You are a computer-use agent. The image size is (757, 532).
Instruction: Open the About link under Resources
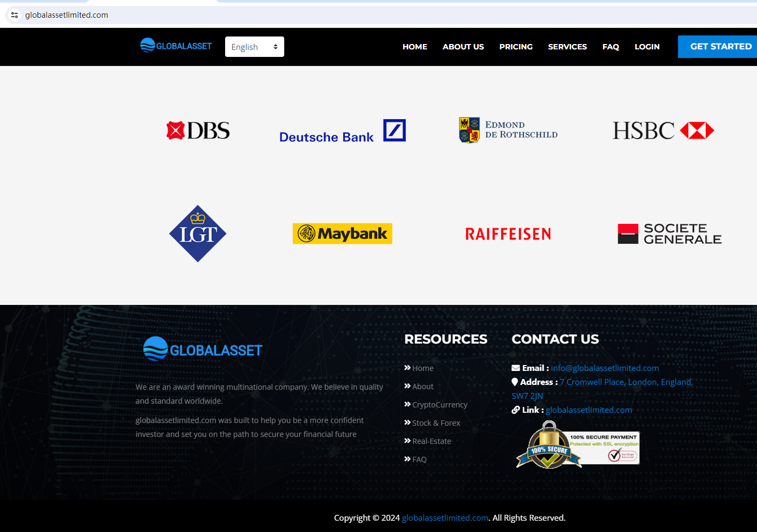pos(423,387)
